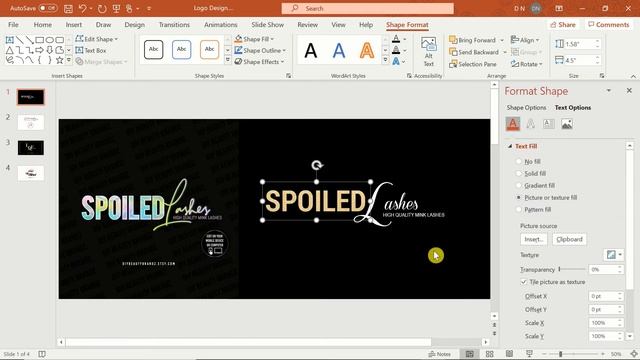This screenshot has height=360, width=640.
Task: Select Picture or texture fill
Action: coord(519,198)
